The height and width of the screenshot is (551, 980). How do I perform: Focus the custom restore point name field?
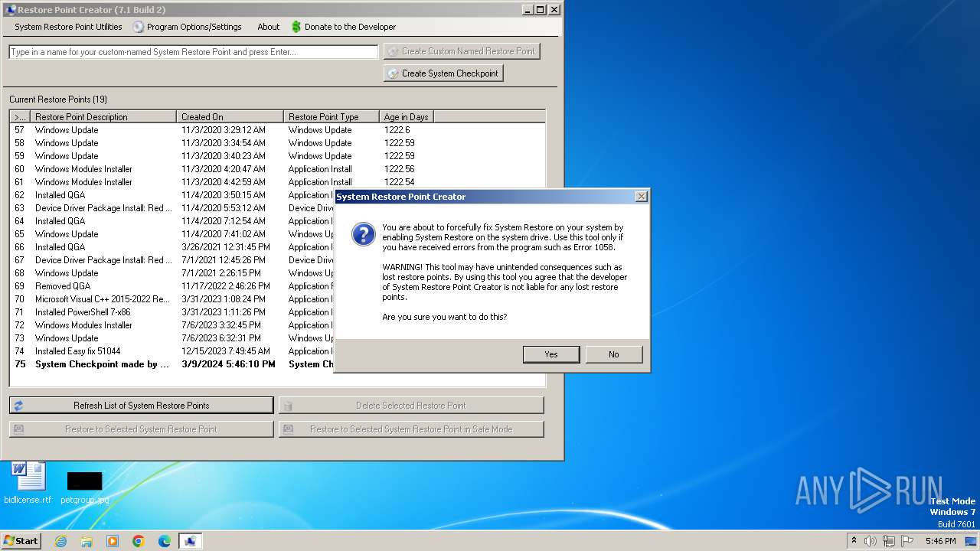pyautogui.click(x=194, y=52)
